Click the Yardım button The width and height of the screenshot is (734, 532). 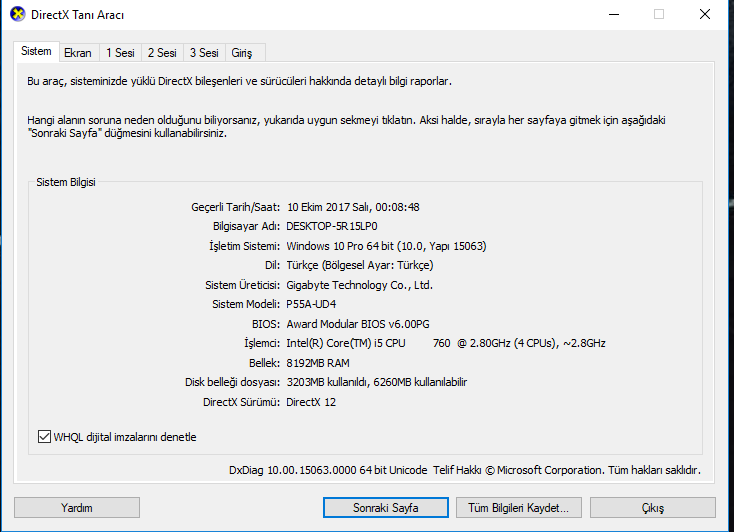click(77, 508)
